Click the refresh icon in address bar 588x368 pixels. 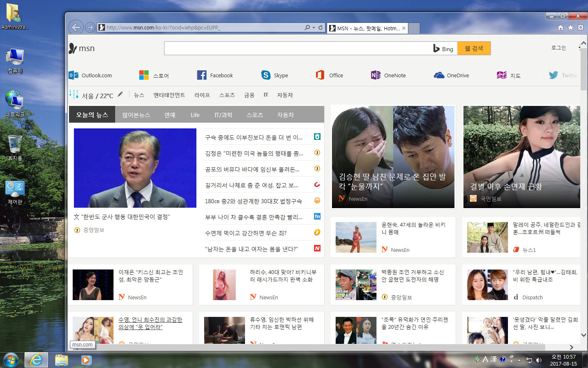(321, 27)
